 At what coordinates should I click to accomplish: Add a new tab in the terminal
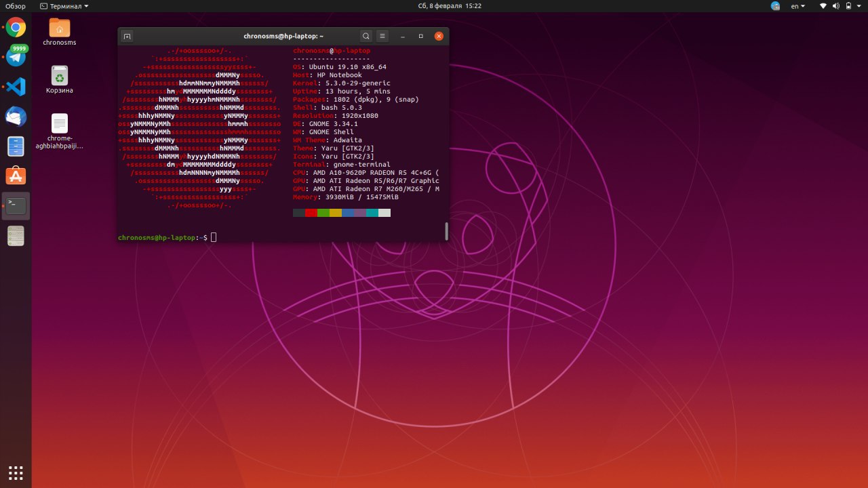(127, 36)
